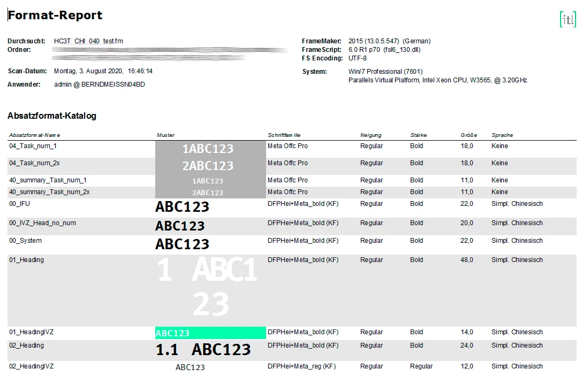This screenshot has width=582, height=392.
Task: Click the Anwender label
Action: 24,84
